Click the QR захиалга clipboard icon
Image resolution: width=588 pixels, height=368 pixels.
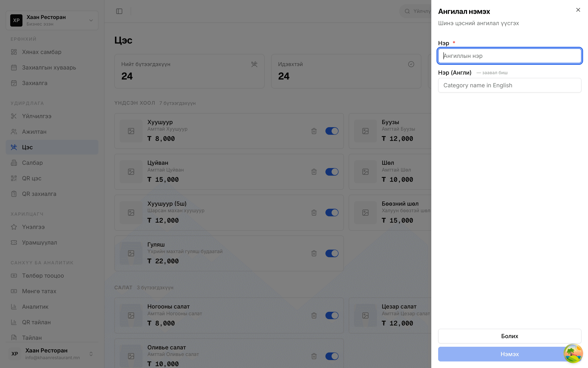[14, 194]
